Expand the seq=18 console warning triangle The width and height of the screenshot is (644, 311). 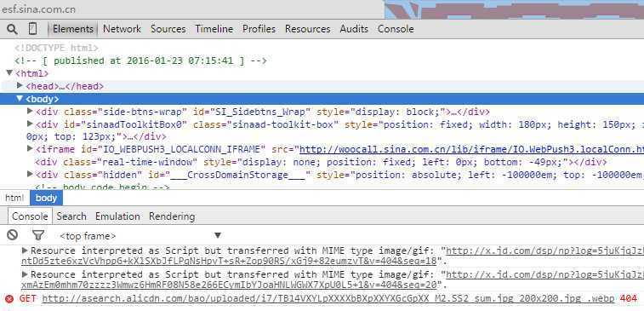[x=25, y=251]
